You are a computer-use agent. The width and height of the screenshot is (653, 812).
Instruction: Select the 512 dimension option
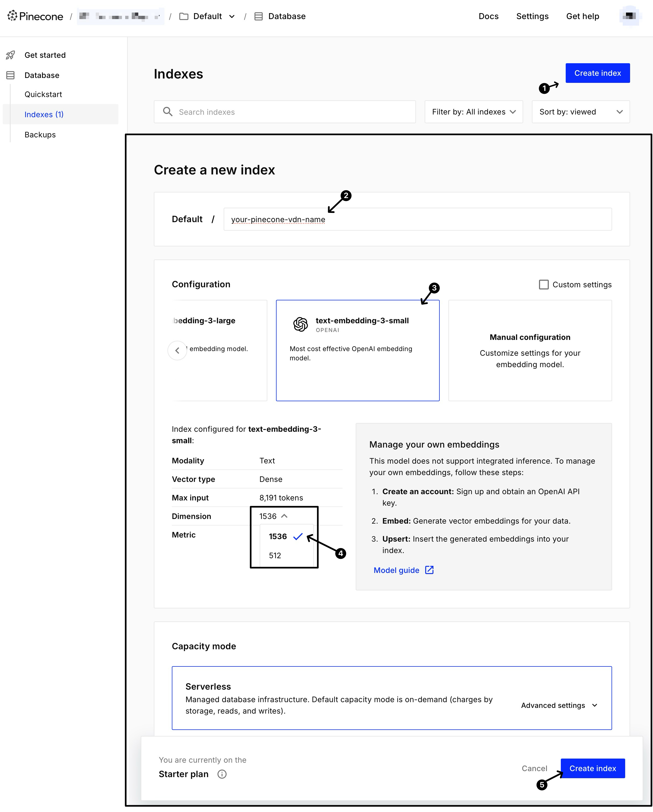tap(275, 556)
